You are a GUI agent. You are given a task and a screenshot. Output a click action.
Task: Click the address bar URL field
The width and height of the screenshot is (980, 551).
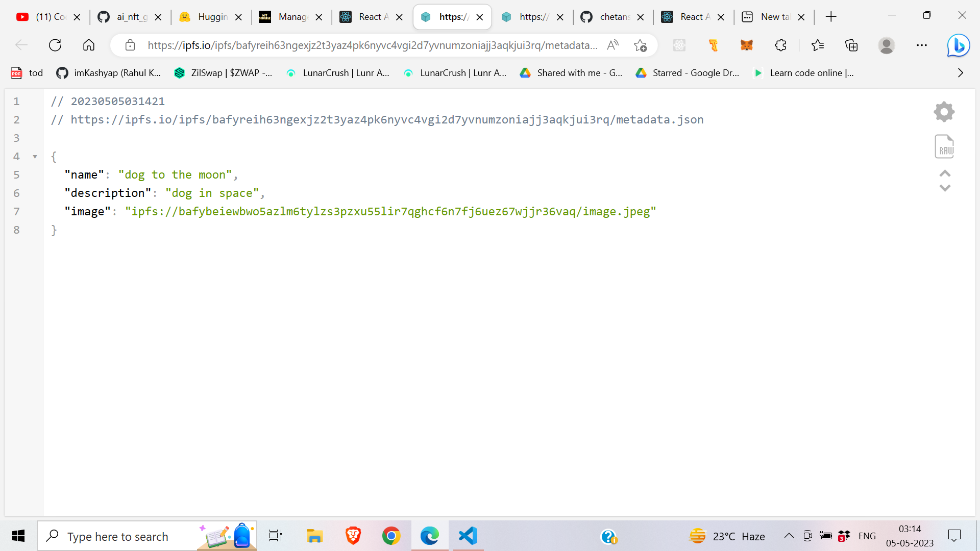point(372,45)
